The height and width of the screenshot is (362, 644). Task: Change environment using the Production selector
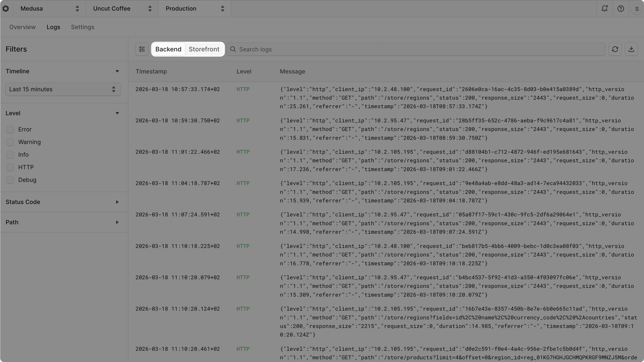pyautogui.click(x=194, y=9)
